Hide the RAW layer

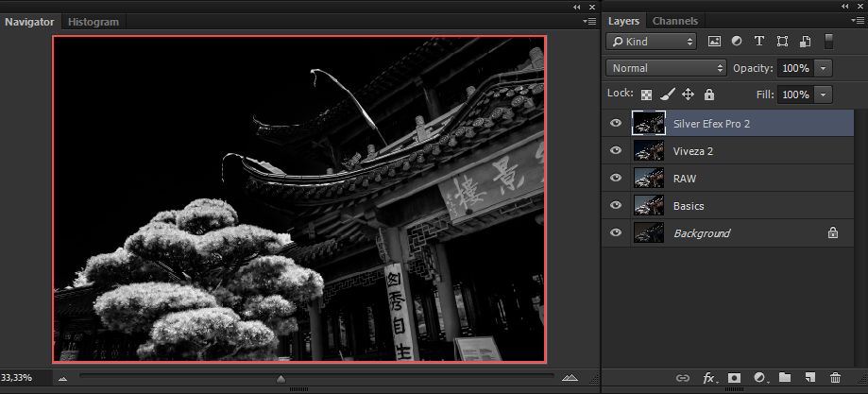click(616, 178)
